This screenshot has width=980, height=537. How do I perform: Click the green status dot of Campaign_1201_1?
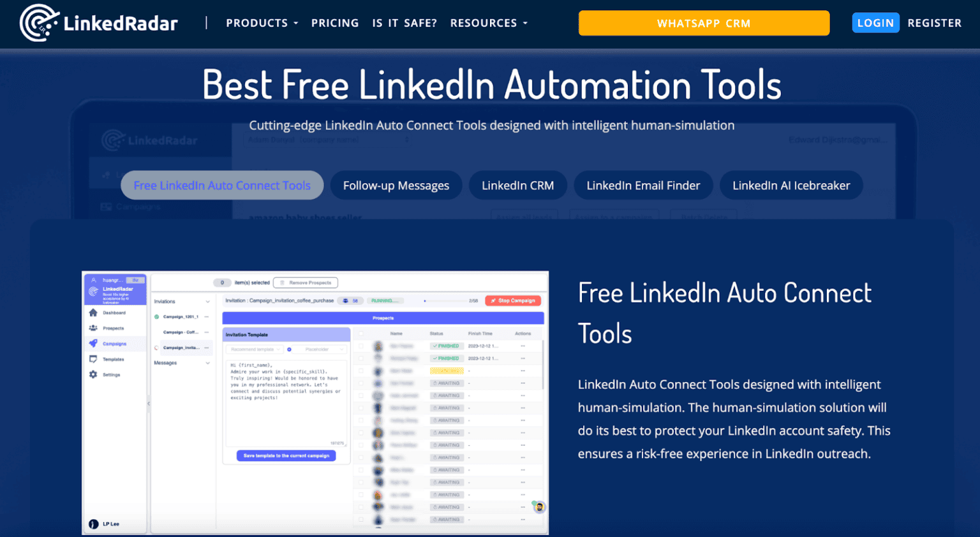point(157,316)
